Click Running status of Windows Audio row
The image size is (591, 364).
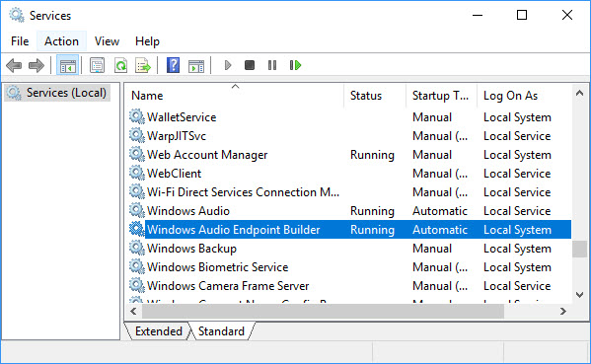[372, 211]
